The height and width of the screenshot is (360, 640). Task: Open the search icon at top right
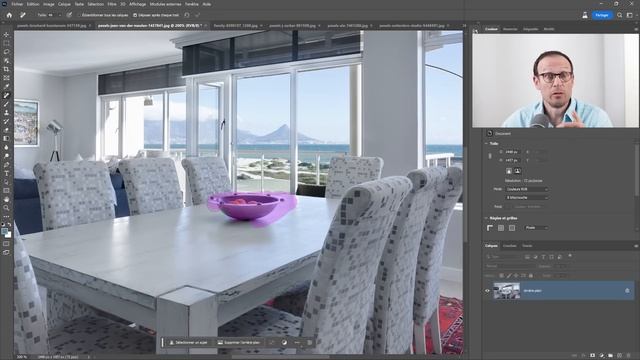pos(620,15)
